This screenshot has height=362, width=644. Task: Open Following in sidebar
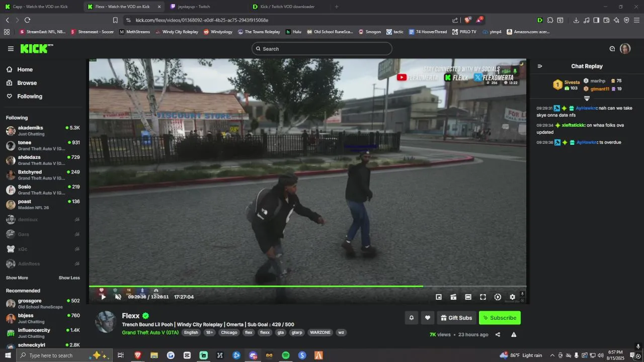[24, 97]
